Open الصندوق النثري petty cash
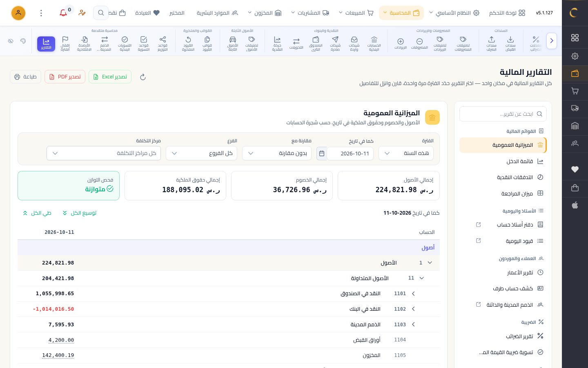Viewport: 588px width, 368px height. click(316, 44)
